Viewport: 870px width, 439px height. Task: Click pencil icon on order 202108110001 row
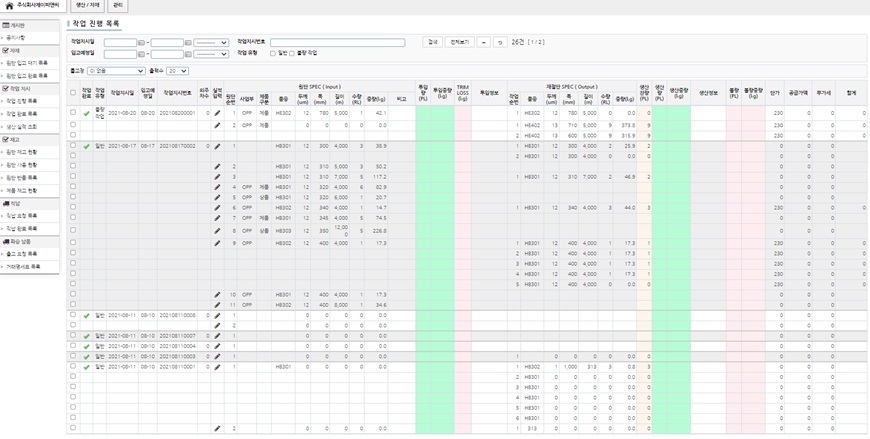pyautogui.click(x=218, y=367)
